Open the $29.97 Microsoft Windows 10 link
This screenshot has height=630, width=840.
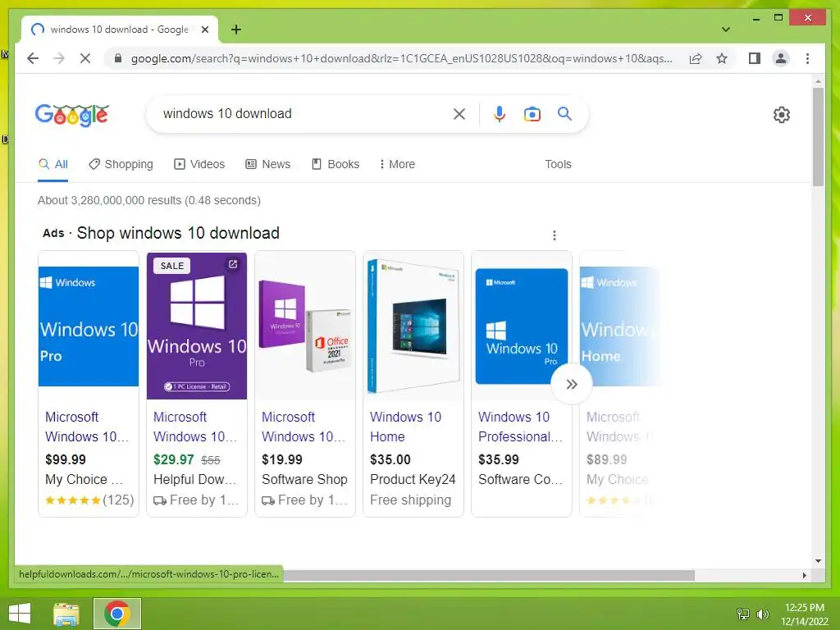(x=195, y=427)
